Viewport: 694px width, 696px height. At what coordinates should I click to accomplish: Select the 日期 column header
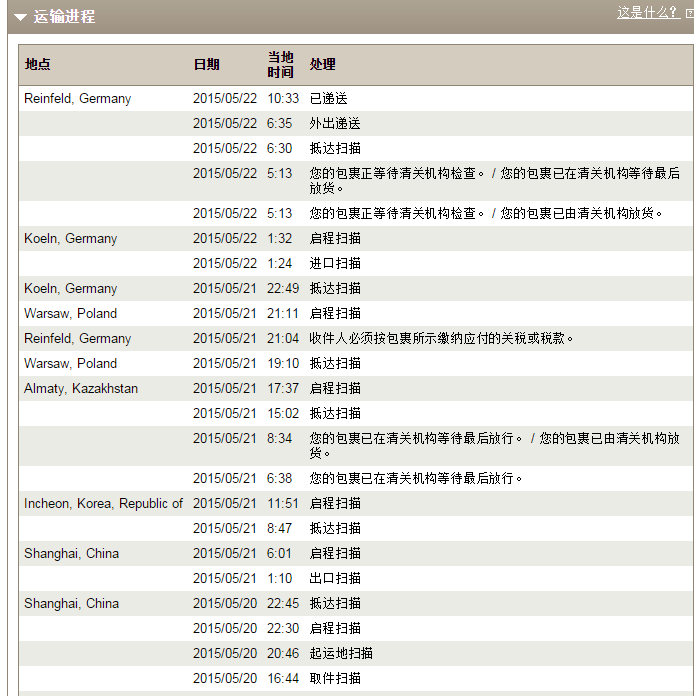click(x=206, y=64)
